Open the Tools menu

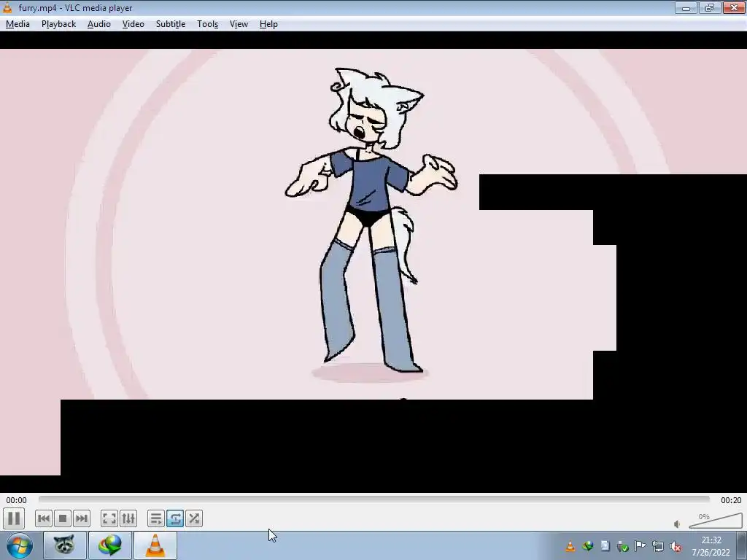point(208,24)
